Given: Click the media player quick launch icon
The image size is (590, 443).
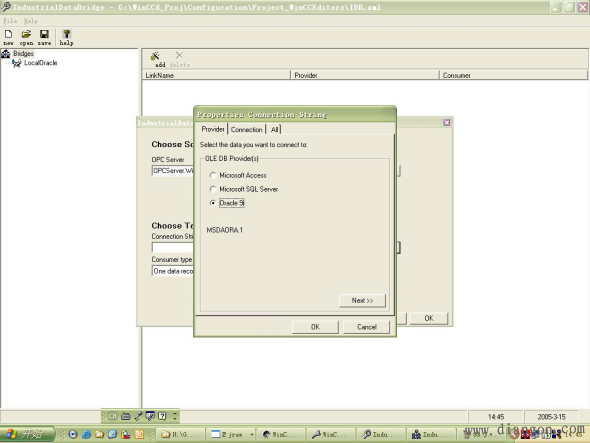Looking at the screenshot, I should pos(73,434).
